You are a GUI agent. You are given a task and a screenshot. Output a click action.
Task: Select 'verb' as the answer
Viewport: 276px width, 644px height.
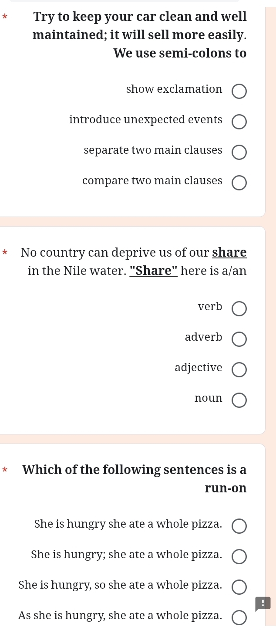click(x=239, y=309)
